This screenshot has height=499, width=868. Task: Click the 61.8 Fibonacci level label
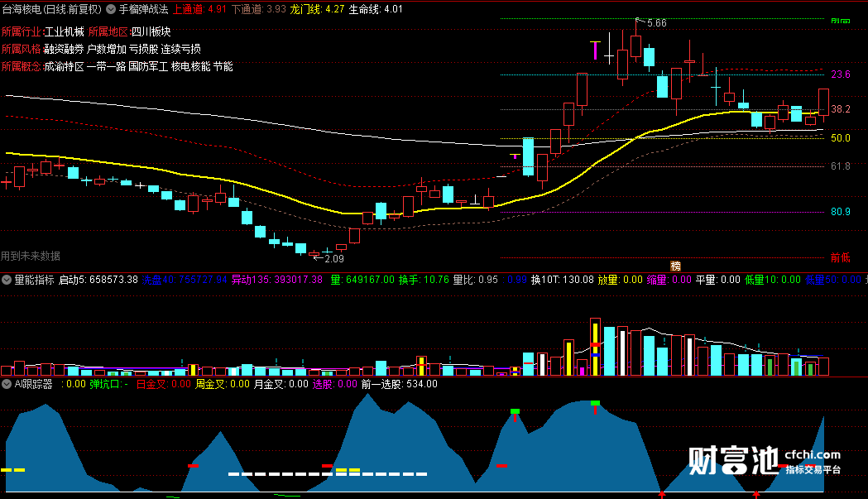(841, 166)
